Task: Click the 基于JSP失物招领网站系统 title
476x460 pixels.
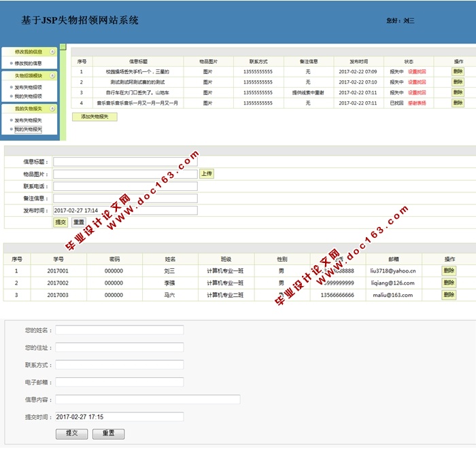Action: 80,20
